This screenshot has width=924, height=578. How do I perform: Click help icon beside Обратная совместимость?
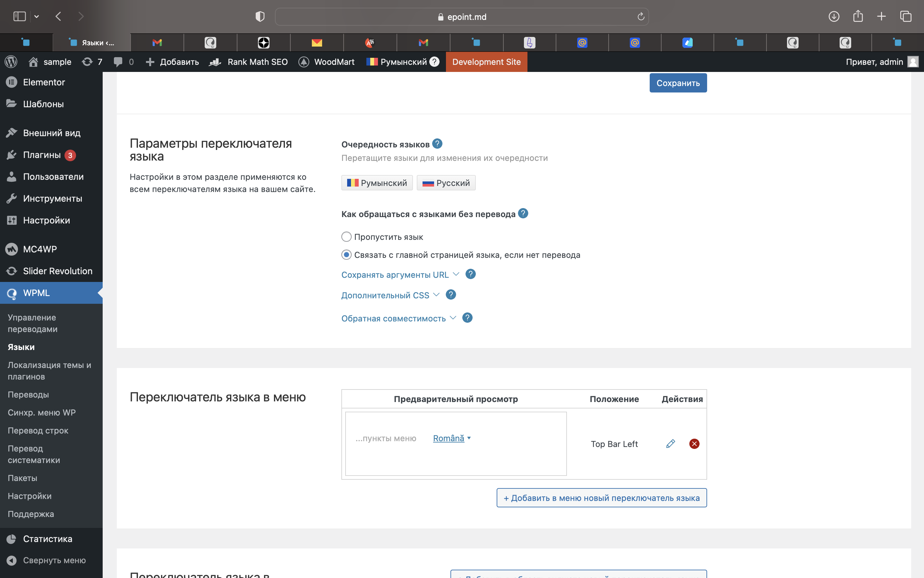coord(467,318)
